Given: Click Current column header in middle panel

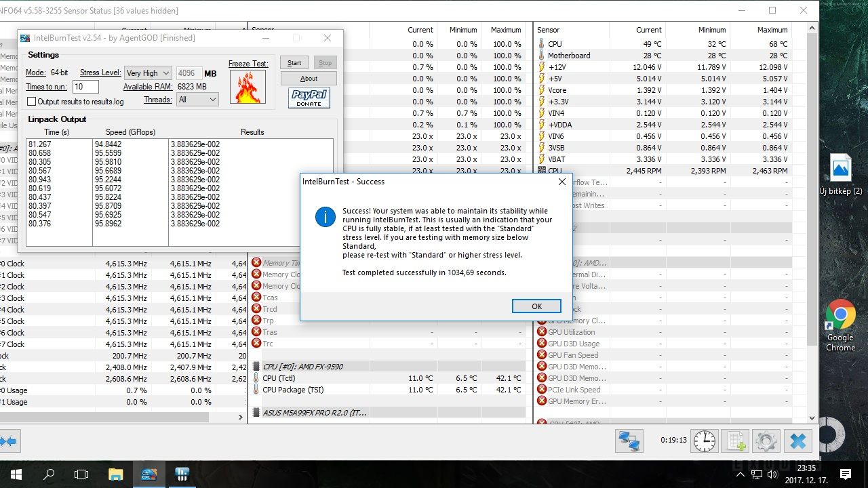Looking at the screenshot, I should coord(420,30).
